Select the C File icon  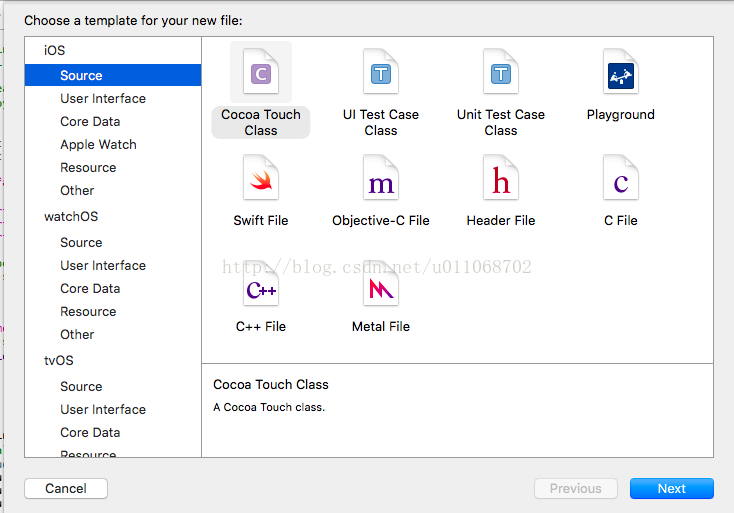click(621, 178)
